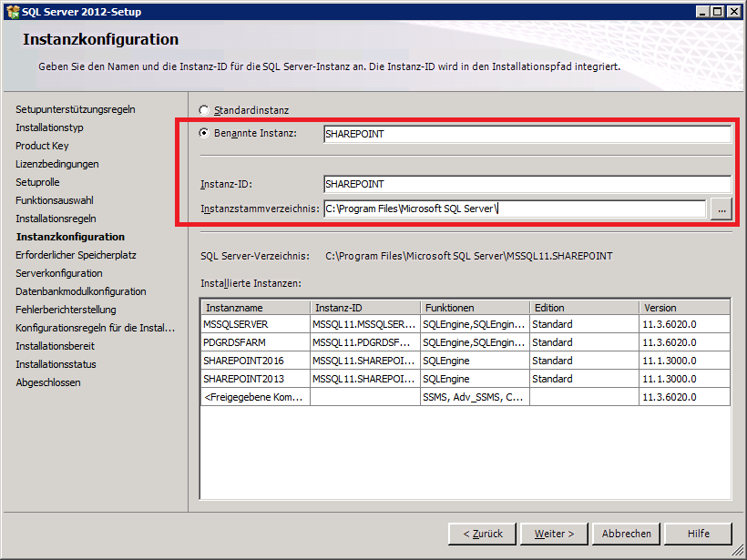Sort table by Version column header
Screen dimensions: 747x560
tap(683, 308)
